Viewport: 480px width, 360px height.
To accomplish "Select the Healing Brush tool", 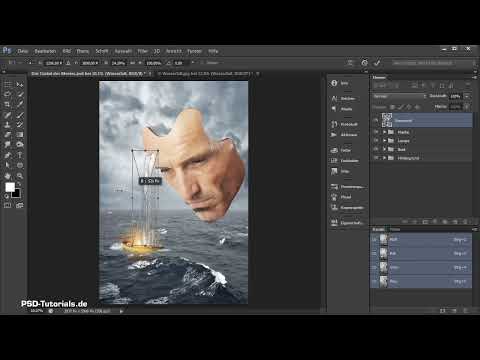I will pyautogui.click(x=7, y=115).
